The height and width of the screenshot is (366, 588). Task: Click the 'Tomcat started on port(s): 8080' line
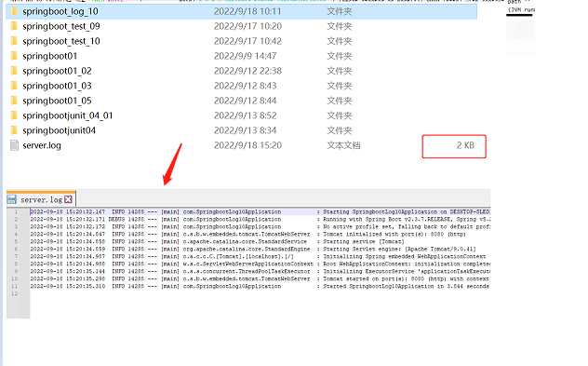click(260, 278)
